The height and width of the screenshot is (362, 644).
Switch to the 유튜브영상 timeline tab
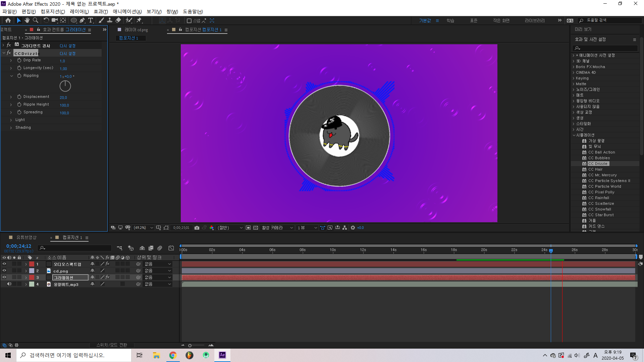[26, 238]
